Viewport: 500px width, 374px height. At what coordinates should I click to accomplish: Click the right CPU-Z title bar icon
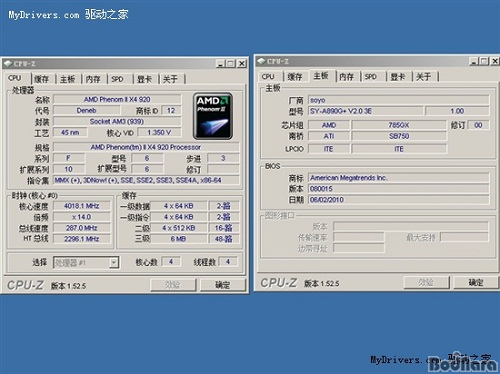point(261,61)
